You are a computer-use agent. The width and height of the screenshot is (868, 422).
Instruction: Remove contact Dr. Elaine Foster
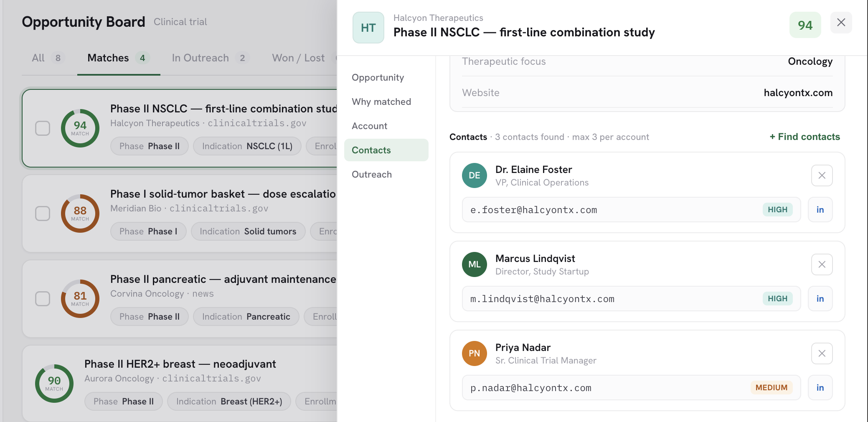click(822, 175)
